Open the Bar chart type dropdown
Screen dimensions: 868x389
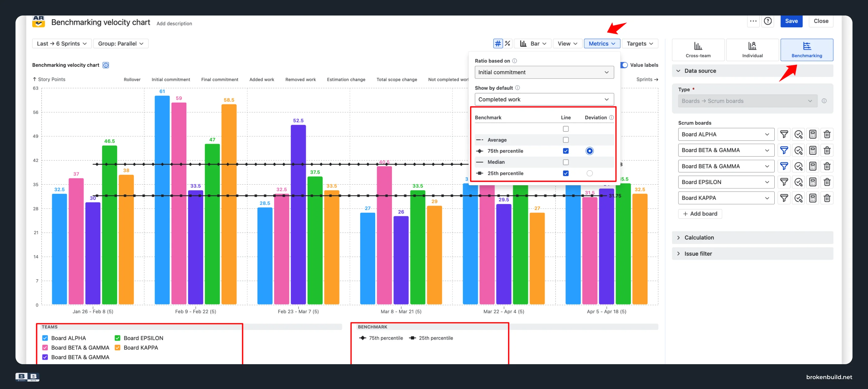point(533,43)
